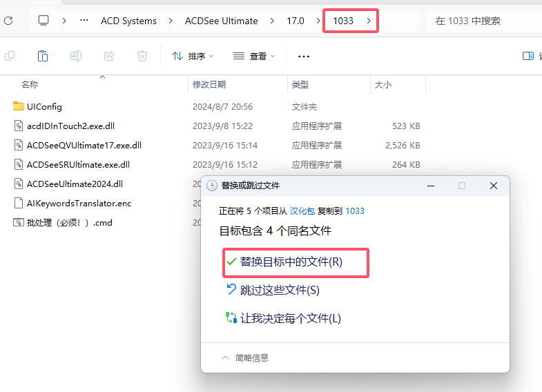Click the AIKeywordsTranslator.enc file icon
The image size is (542, 392).
click(x=19, y=203)
